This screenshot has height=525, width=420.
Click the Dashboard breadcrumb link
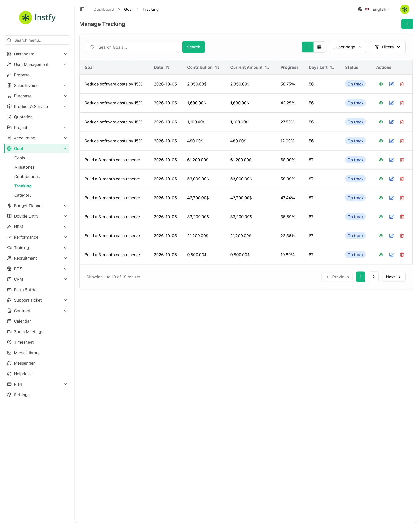(104, 9)
